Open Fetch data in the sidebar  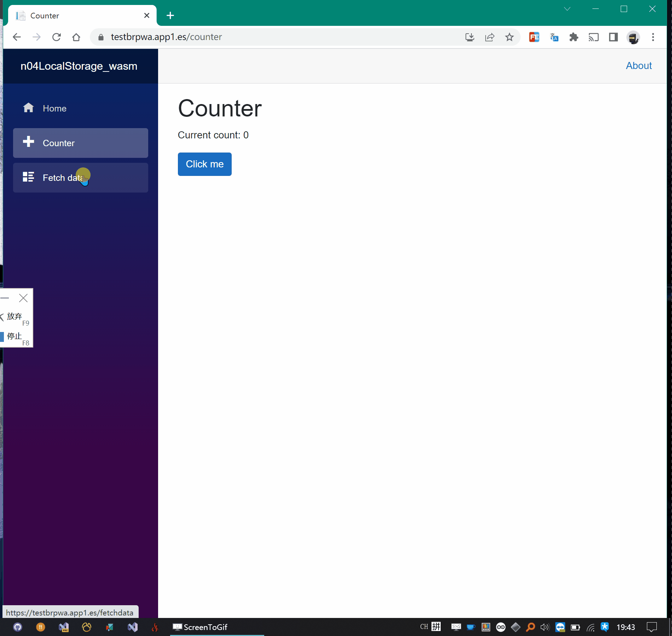[81, 178]
